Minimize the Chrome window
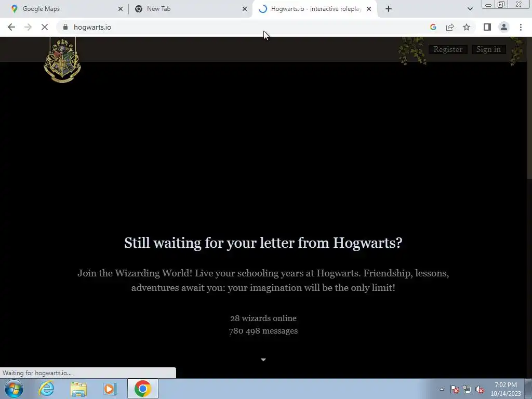 pyautogui.click(x=488, y=4)
